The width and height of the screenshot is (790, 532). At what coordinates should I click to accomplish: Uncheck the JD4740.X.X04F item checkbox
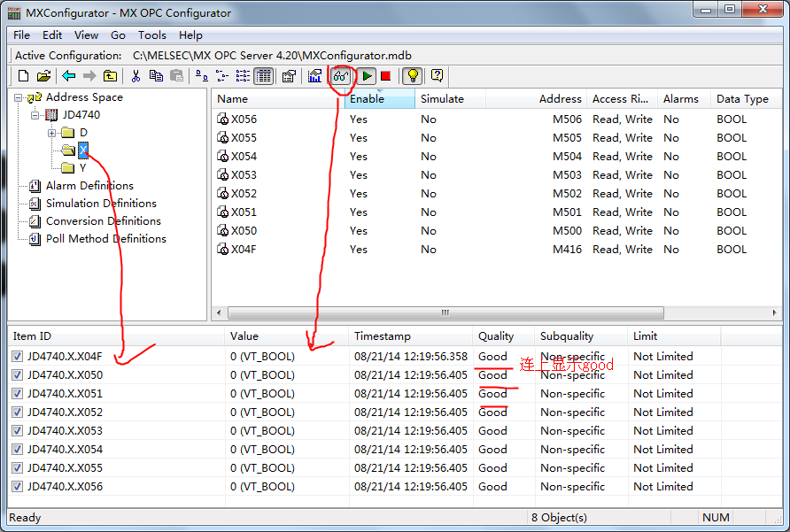[19, 357]
